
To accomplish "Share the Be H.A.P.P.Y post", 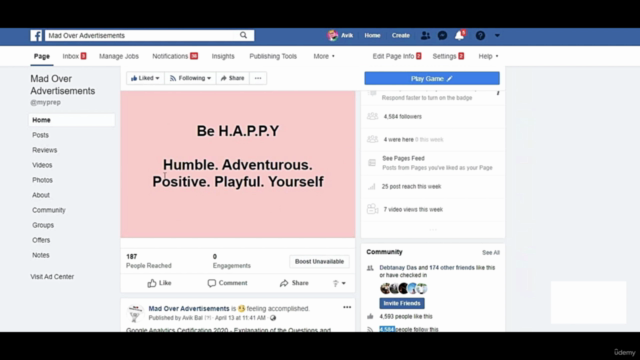I will point(294,283).
